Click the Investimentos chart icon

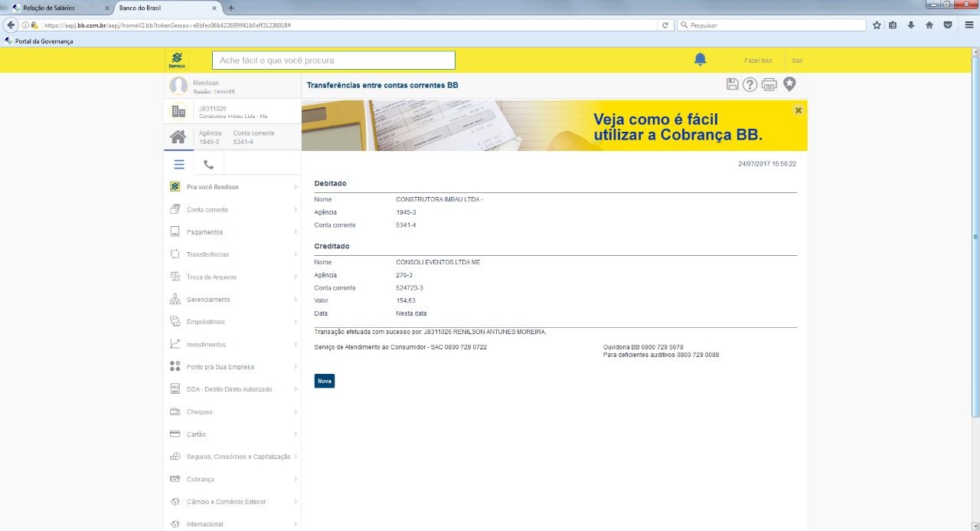point(175,344)
